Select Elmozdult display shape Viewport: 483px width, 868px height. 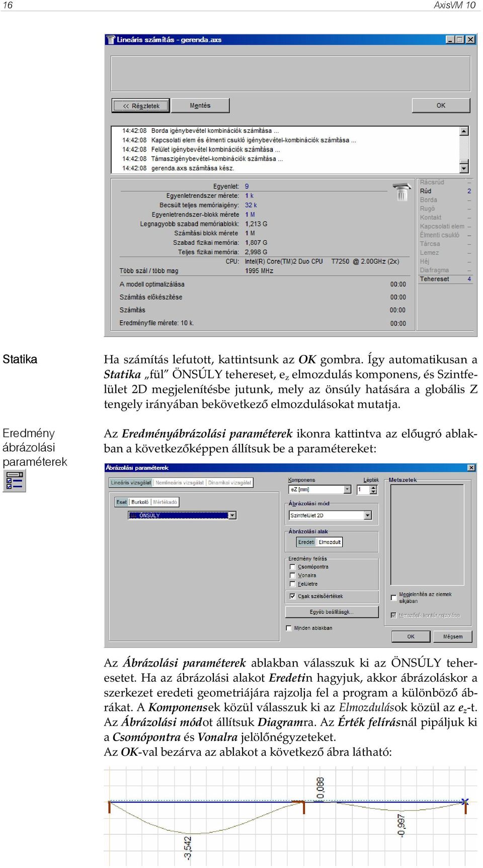pyautogui.click(x=330, y=542)
